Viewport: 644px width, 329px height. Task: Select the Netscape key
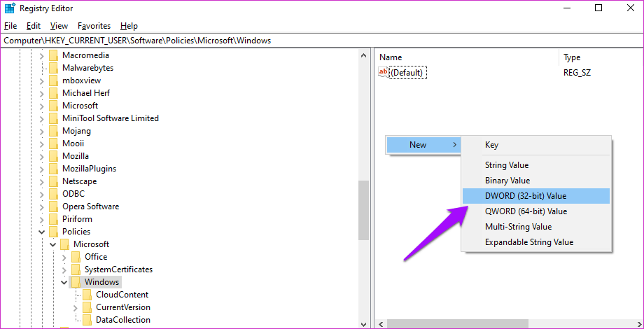[x=79, y=181]
